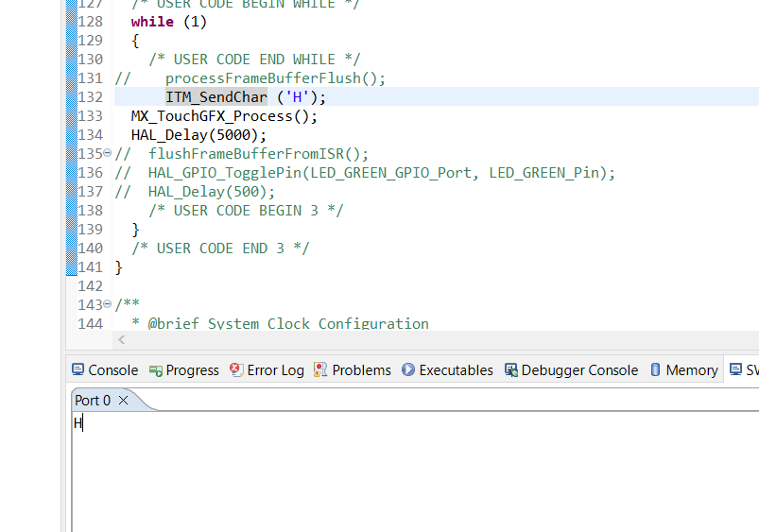
Task: Switch to Debugger Console tab
Action: coord(571,370)
